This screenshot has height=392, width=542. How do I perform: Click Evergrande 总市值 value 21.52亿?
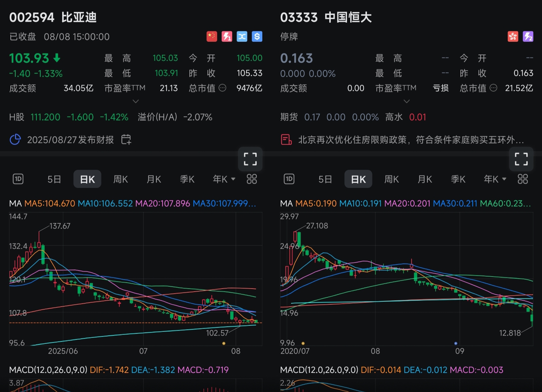[519, 88]
